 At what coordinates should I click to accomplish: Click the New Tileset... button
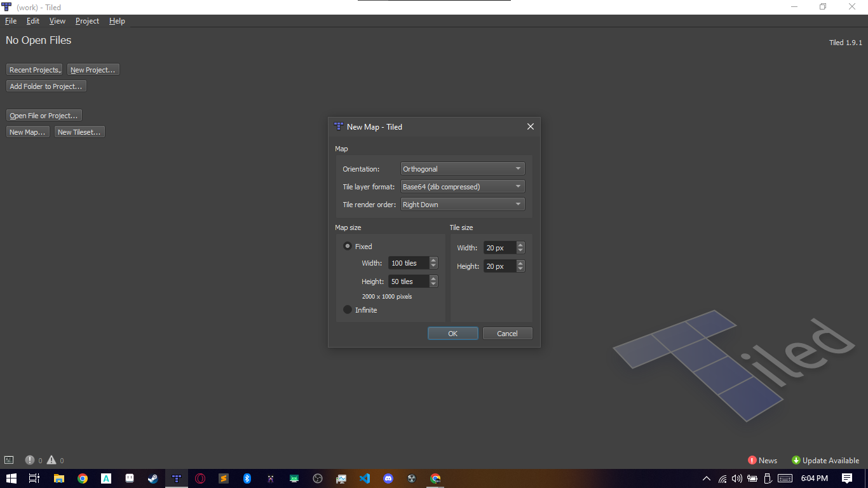coord(79,132)
